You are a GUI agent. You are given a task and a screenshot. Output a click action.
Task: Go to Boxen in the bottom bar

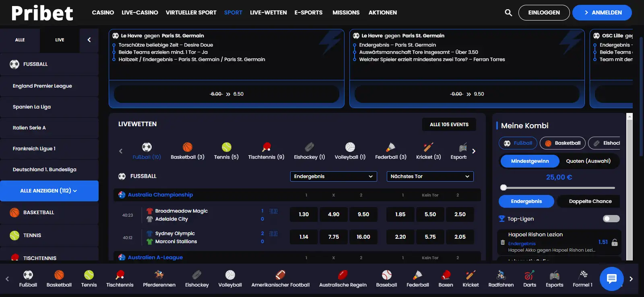(446, 279)
